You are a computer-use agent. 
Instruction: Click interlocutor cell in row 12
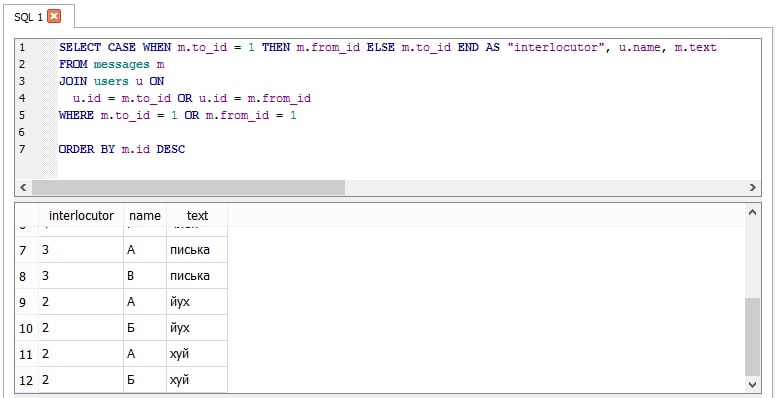tap(81, 380)
